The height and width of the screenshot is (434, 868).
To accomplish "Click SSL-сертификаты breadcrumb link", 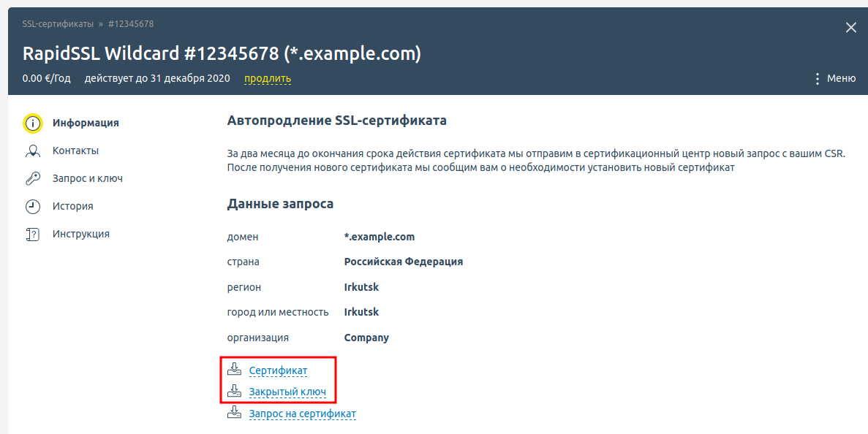I will click(x=58, y=24).
